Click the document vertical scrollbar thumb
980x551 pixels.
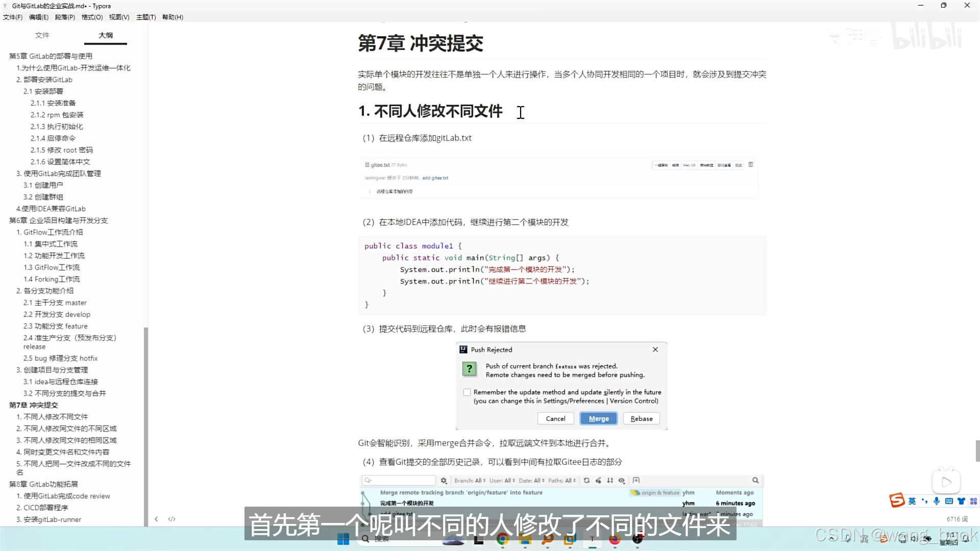[977, 451]
